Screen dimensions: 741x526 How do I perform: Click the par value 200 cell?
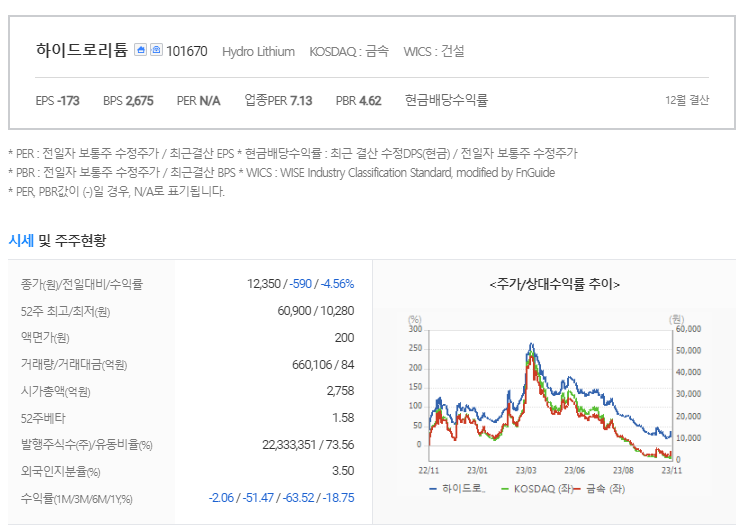click(x=345, y=338)
